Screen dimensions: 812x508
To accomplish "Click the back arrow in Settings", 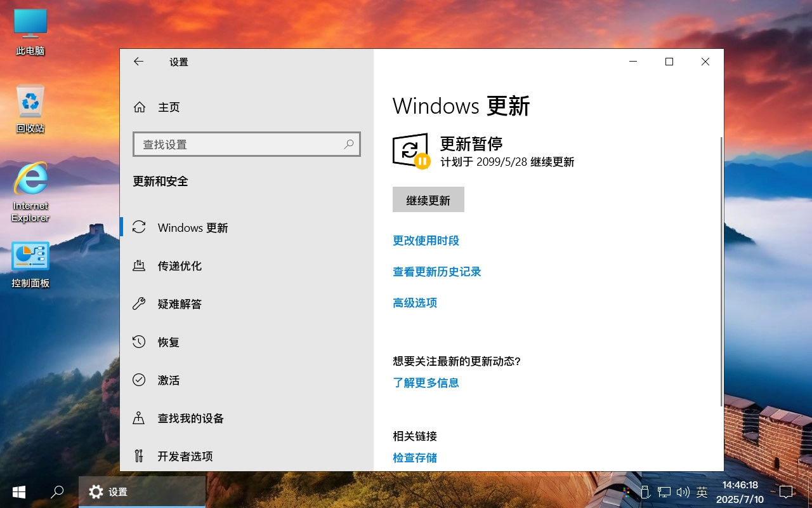I will (139, 61).
